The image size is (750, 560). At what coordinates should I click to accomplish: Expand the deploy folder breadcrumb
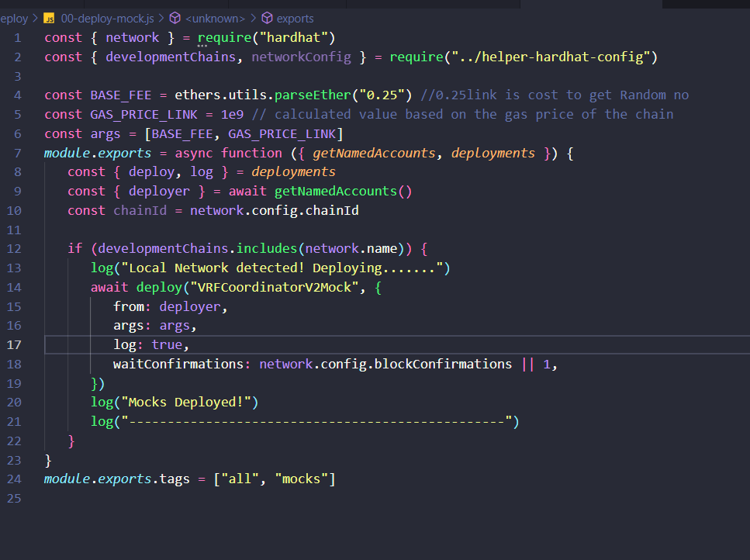[15, 18]
